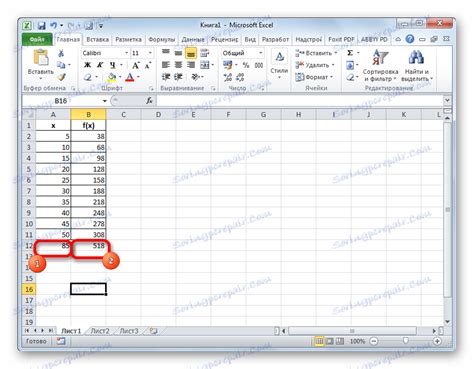
Task: Click the Decrease Decimal icon
Action: (240, 77)
